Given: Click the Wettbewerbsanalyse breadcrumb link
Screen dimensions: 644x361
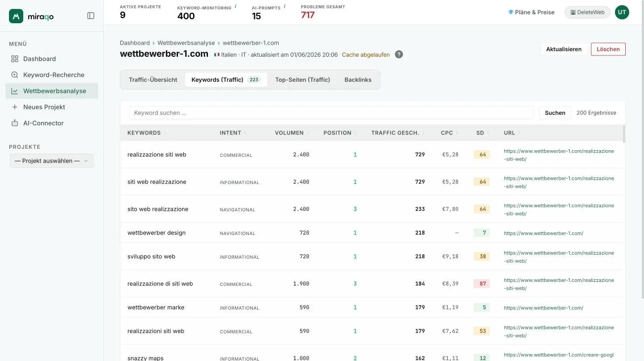Looking at the screenshot, I should tap(186, 43).
